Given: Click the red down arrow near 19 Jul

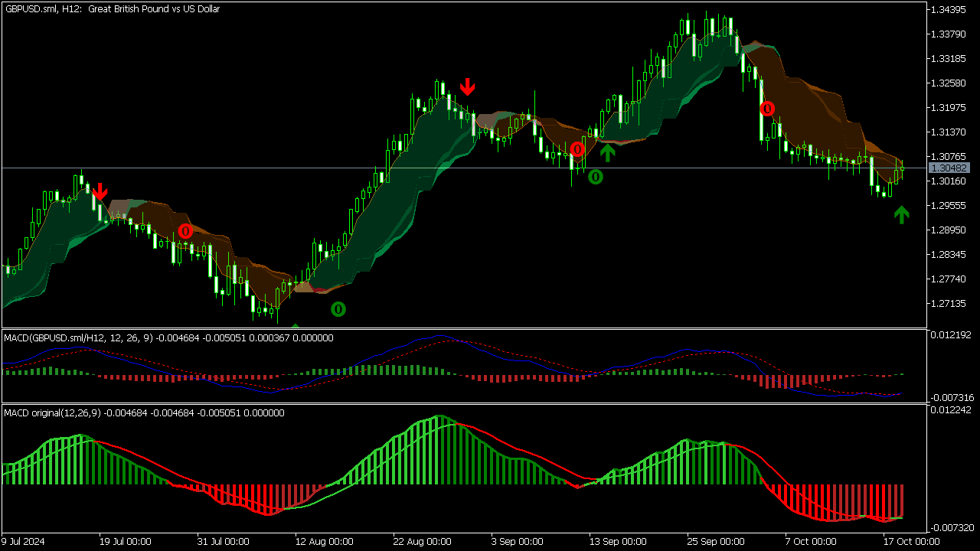Looking at the screenshot, I should point(100,191).
